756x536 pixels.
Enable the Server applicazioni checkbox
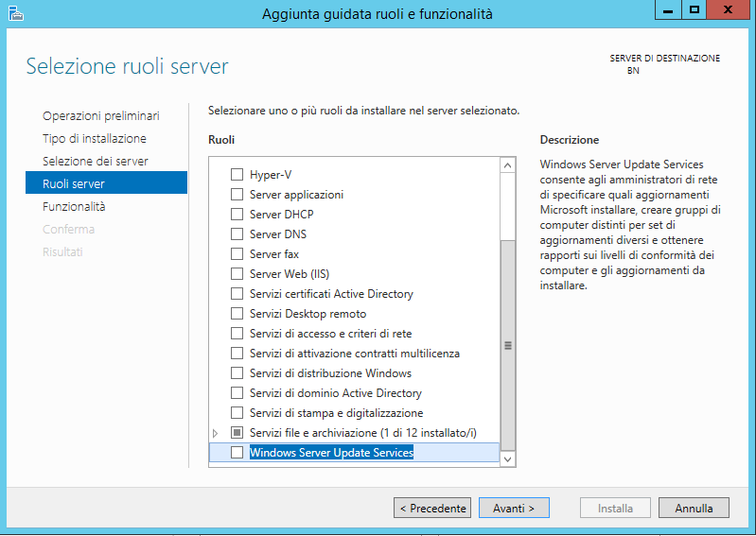[x=237, y=194]
